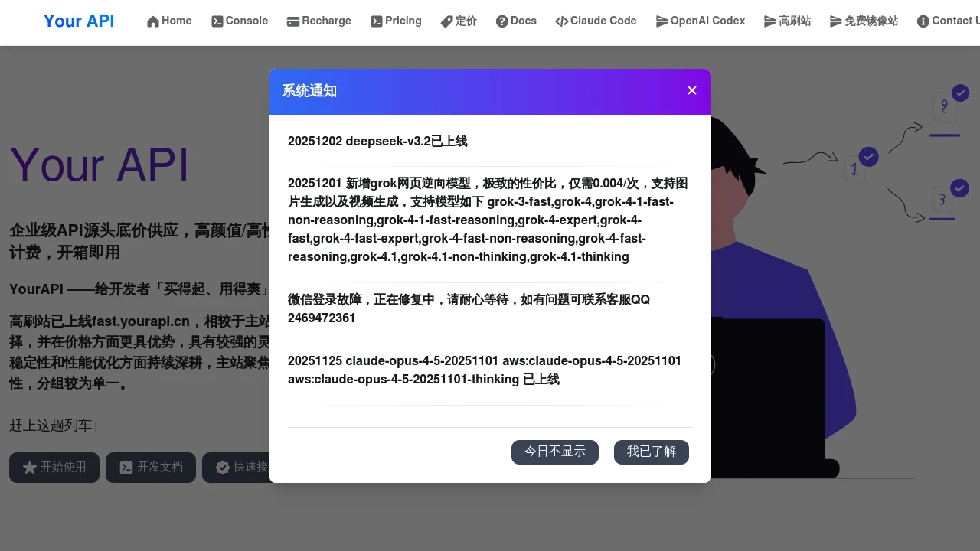Click the Your API logo link
980x551 pixels.
(x=79, y=21)
